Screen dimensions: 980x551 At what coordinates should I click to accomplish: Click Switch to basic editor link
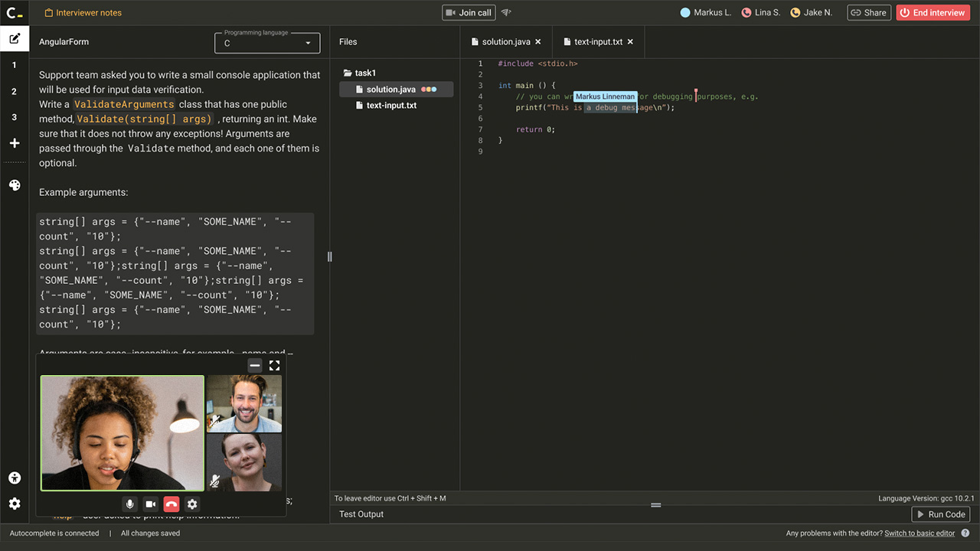point(920,533)
